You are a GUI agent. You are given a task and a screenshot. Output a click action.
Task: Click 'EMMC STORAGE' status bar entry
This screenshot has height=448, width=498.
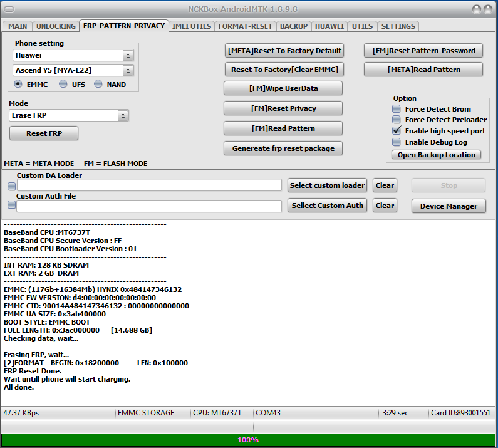[x=146, y=413]
